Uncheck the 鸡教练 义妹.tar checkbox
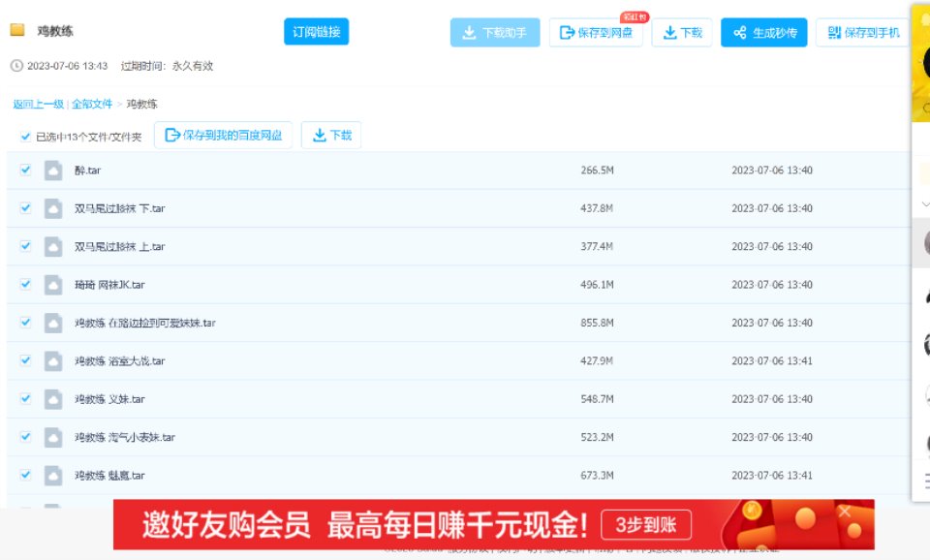 point(25,398)
